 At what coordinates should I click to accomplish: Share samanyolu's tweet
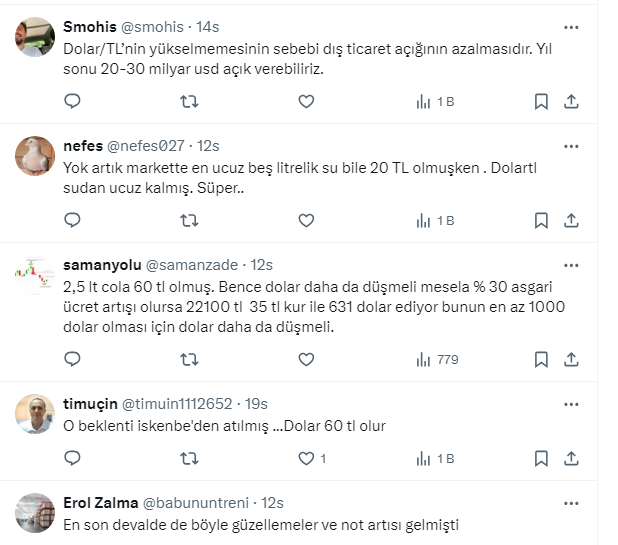pos(571,359)
